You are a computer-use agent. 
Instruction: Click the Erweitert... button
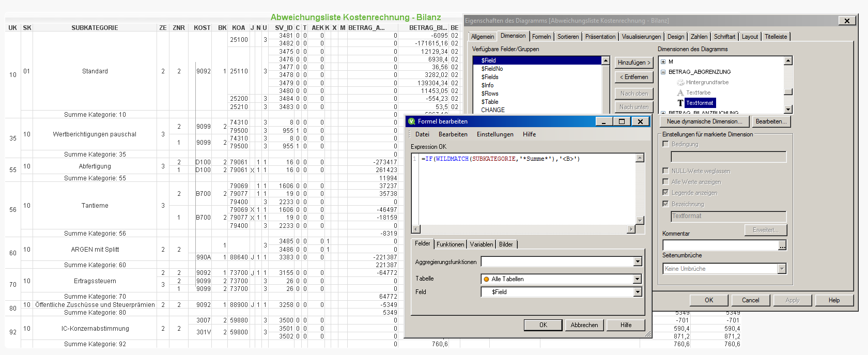click(765, 230)
